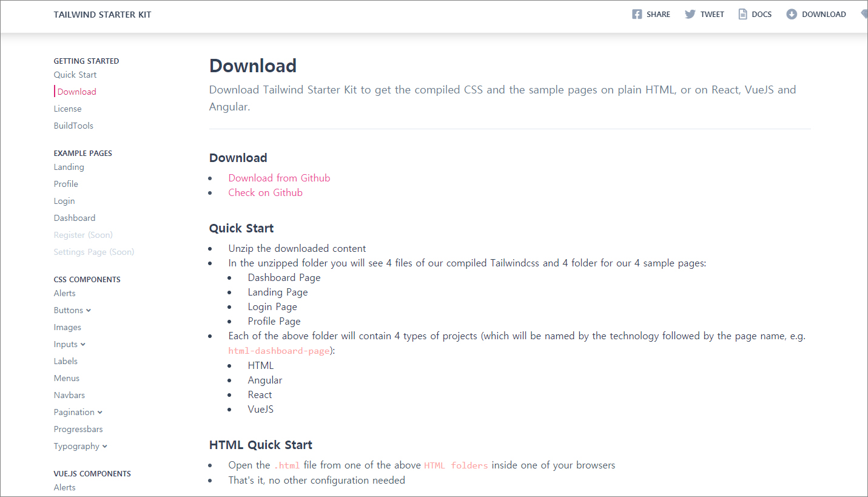Viewport: 868px width, 497px height.
Task: Click Landing Page list item
Action: tap(278, 292)
